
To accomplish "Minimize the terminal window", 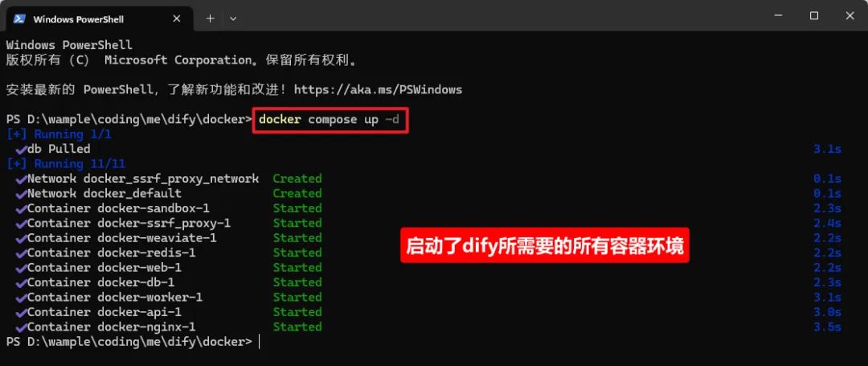I will tap(778, 16).
